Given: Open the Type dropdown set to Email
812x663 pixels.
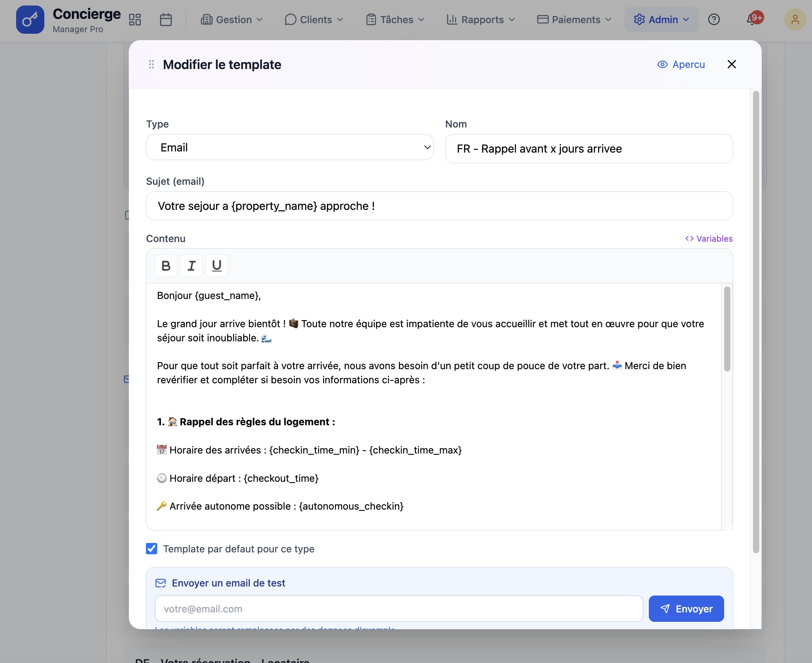Looking at the screenshot, I should 289,148.
